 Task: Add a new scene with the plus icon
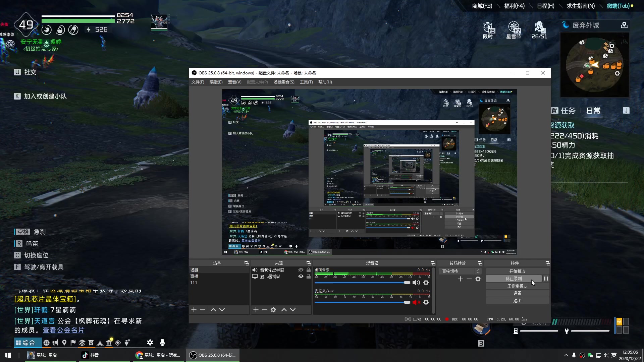194,310
